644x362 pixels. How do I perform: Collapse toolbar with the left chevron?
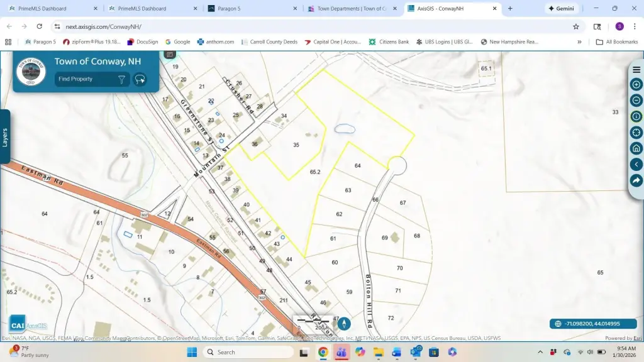(x=636, y=165)
